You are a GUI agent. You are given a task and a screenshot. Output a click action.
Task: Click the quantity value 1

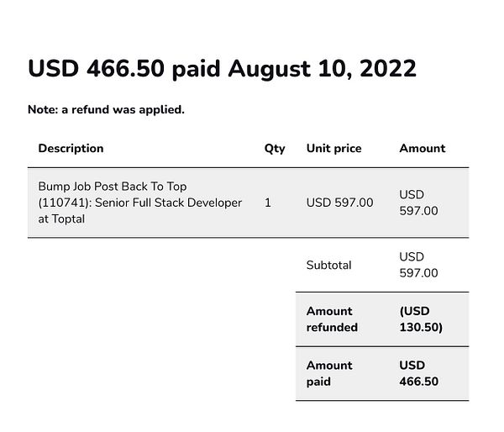[267, 203]
